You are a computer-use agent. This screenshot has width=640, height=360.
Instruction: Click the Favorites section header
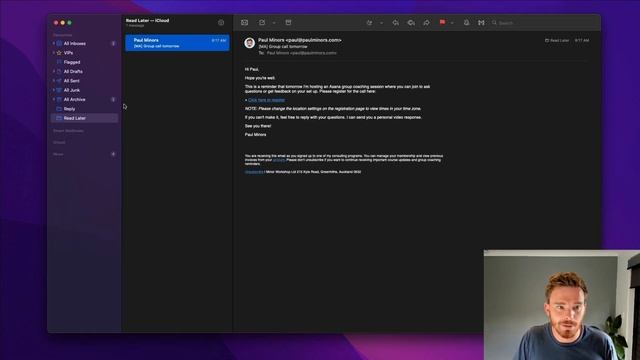(62, 35)
